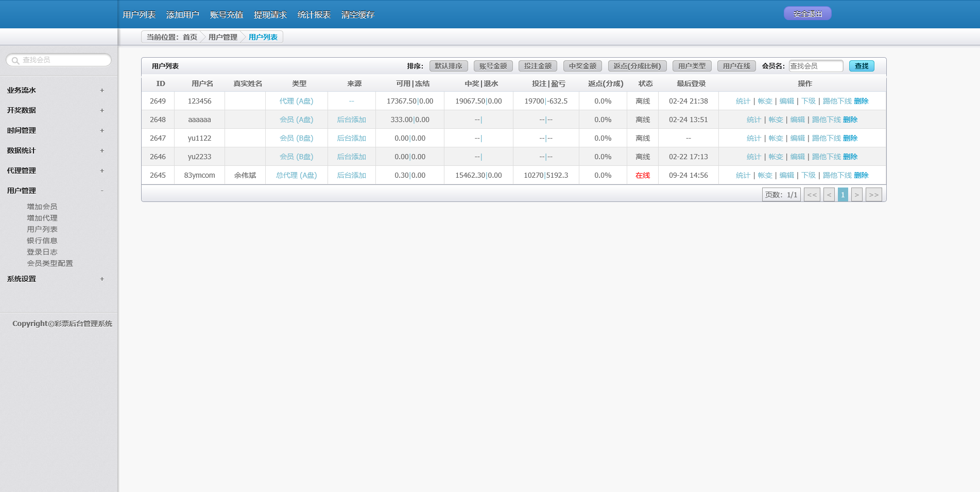
Task: Click 帐变 for user 123456
Action: 765,101
